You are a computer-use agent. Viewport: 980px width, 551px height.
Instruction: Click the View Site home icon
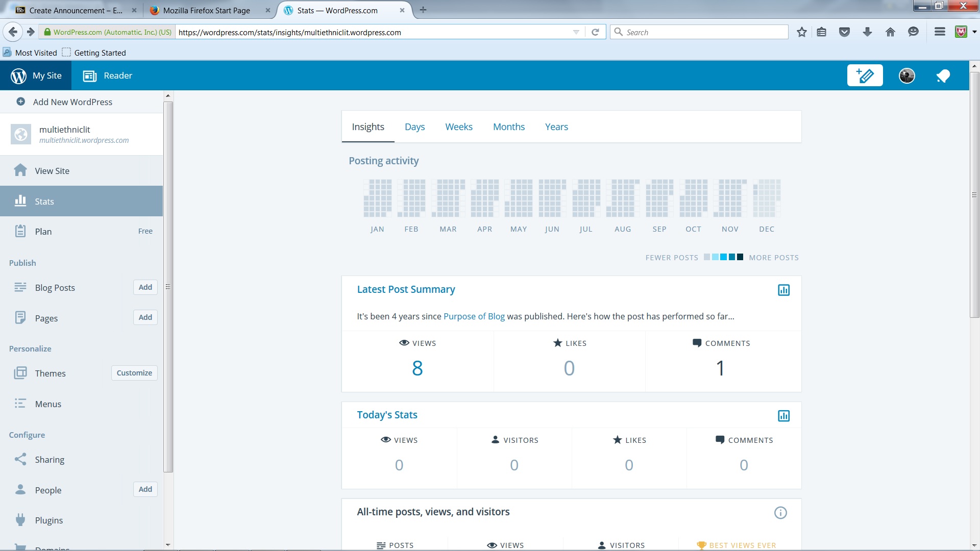point(20,170)
